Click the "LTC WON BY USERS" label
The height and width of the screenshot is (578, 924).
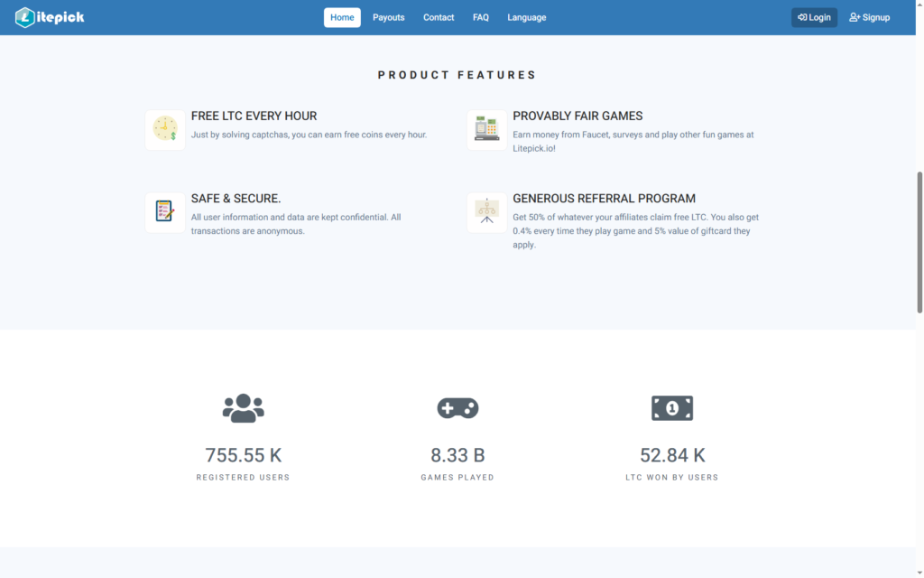(672, 478)
